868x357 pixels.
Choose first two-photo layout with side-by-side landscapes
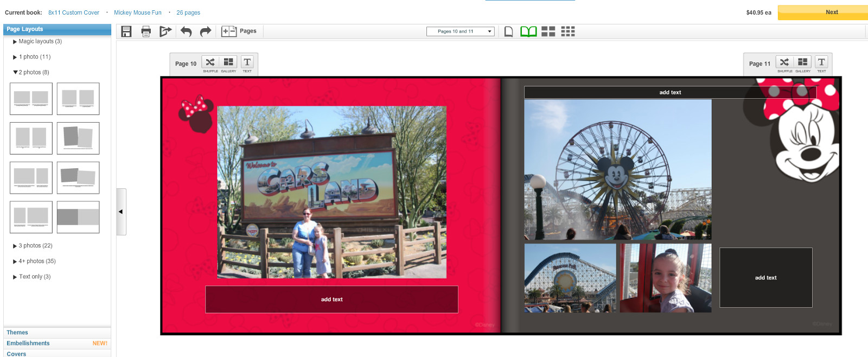pos(31,99)
